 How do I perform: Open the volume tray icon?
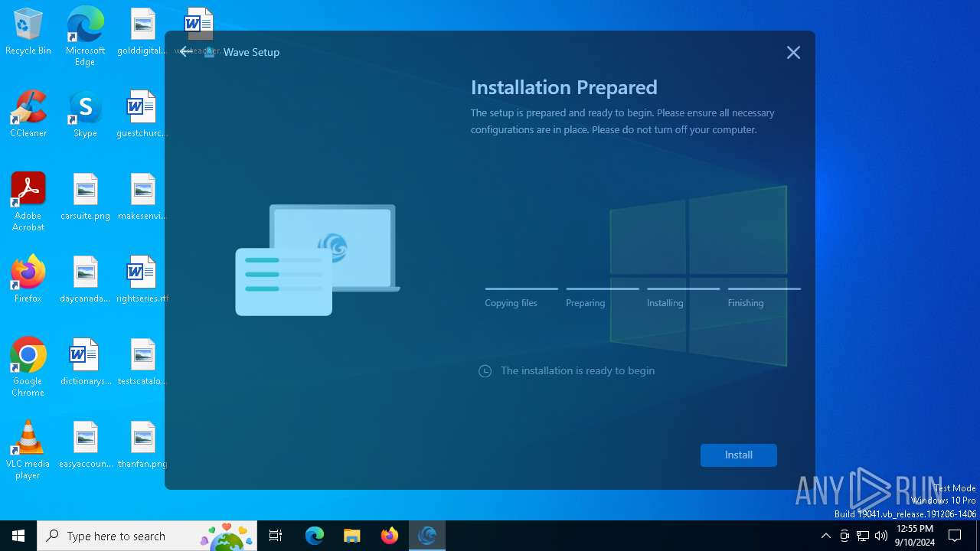pyautogui.click(x=881, y=536)
